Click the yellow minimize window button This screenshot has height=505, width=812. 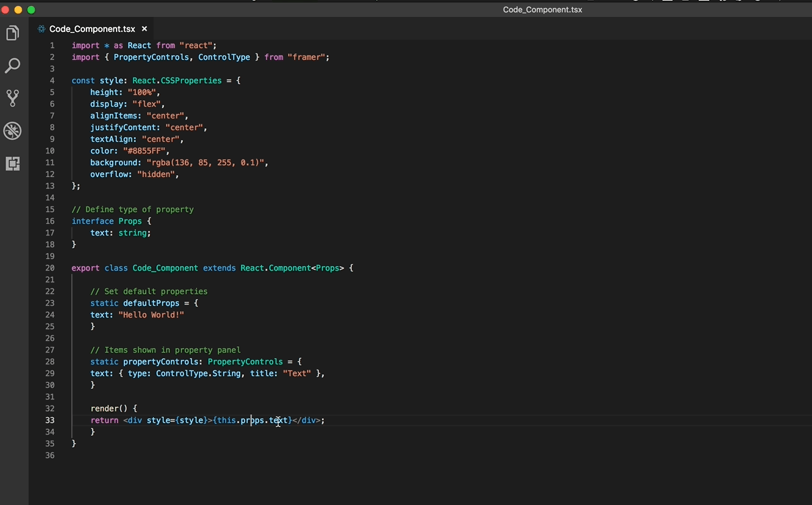pyautogui.click(x=18, y=10)
